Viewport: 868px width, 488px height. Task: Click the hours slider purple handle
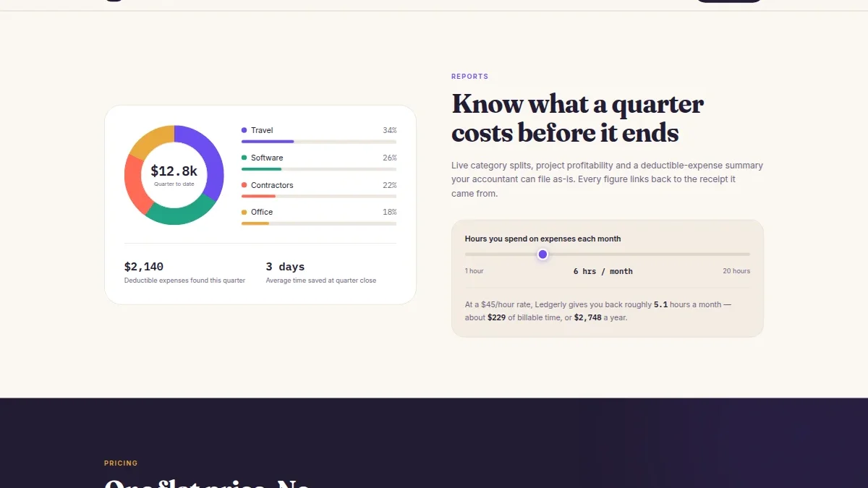[x=542, y=254]
